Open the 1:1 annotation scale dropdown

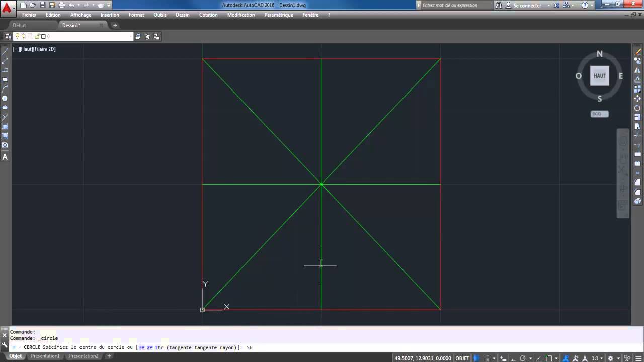point(597,358)
